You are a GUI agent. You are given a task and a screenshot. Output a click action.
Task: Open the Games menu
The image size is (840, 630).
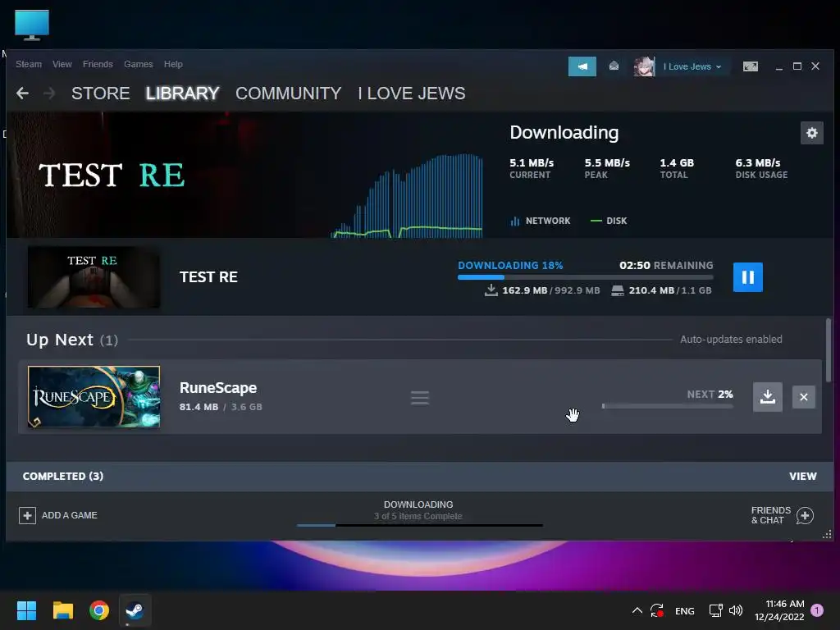[138, 64]
